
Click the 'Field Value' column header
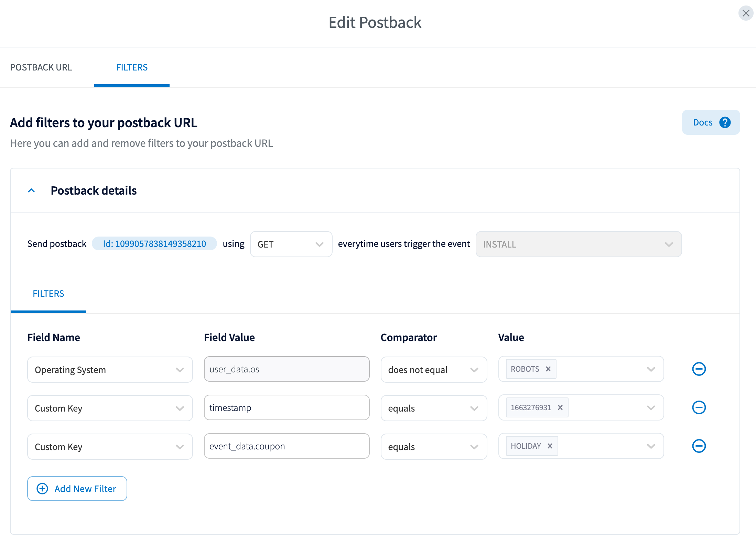[229, 337]
